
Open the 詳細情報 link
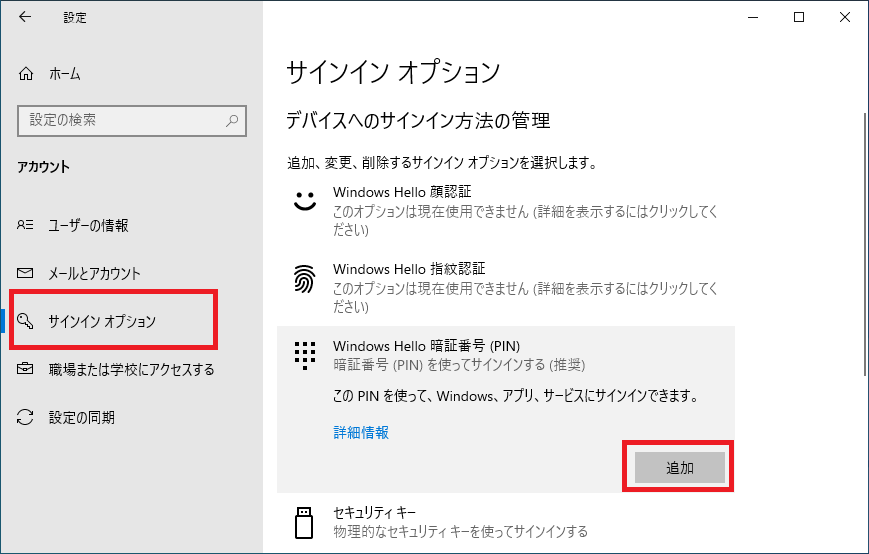(x=361, y=432)
